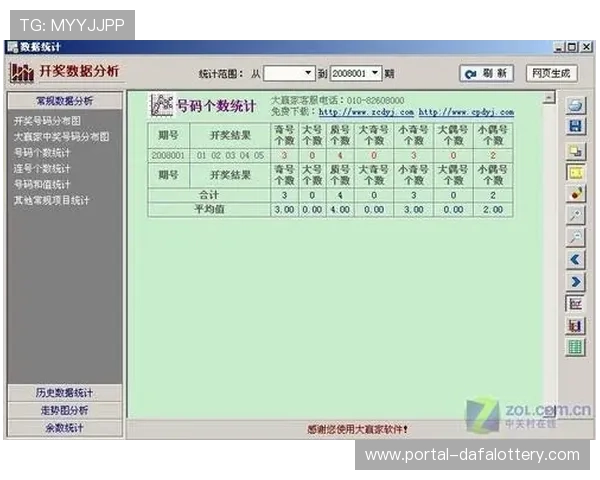Click the 奇号个数 column header in top row
600x480 pixels.
pos(284,135)
